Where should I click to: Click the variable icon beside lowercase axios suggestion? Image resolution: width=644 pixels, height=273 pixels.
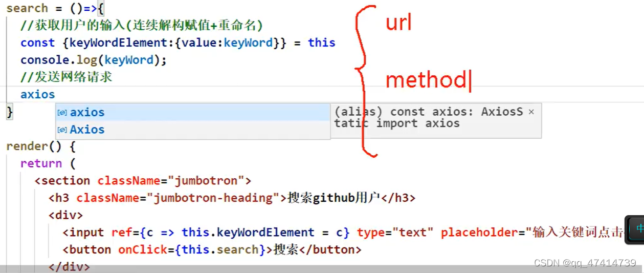62,113
